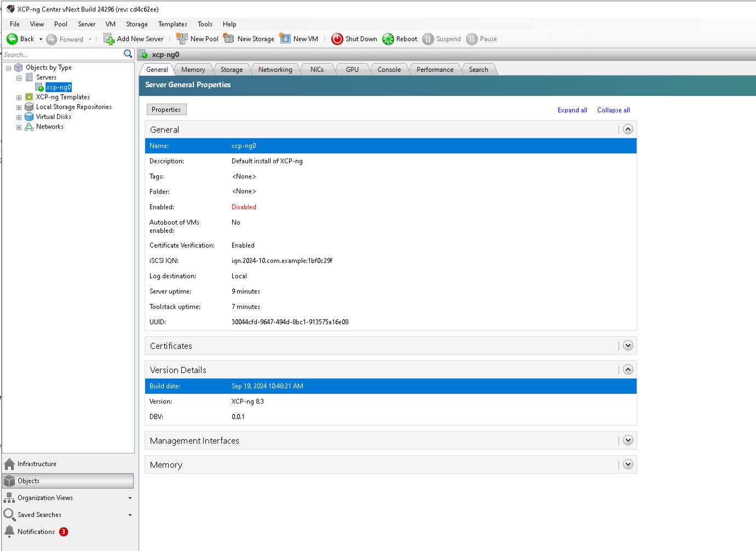
Task: Open the File menu
Action: pos(15,24)
